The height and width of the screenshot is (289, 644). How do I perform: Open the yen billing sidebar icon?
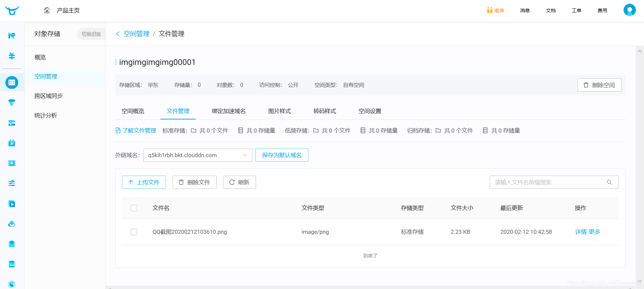pos(12,56)
